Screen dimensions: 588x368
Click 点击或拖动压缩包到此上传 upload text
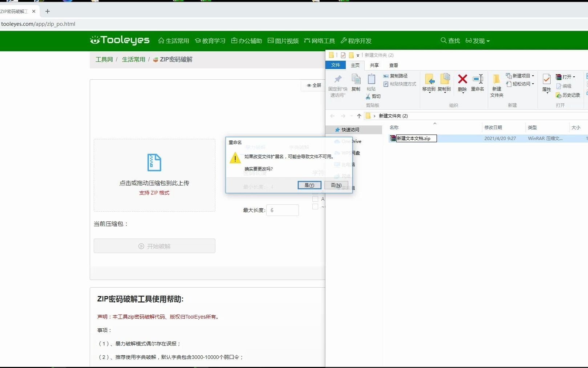click(x=154, y=183)
